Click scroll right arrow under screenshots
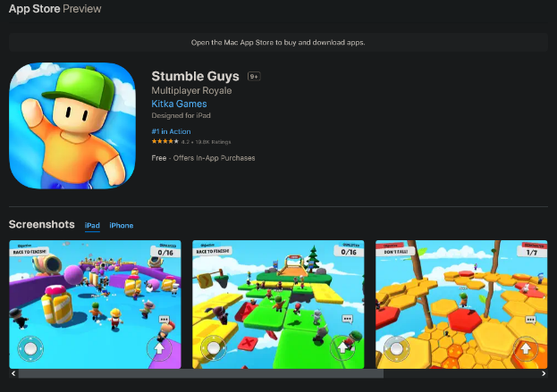Image resolution: width=557 pixels, height=392 pixels. coord(544,373)
